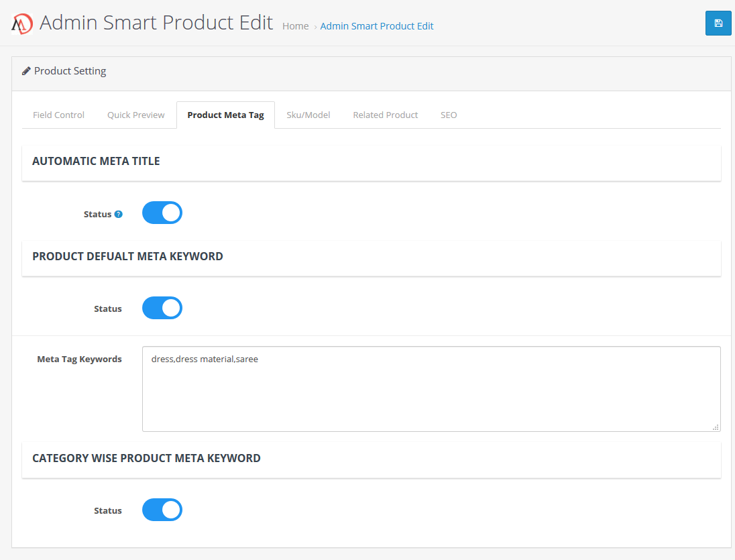This screenshot has width=735, height=560.
Task: Click the Admin Smart Product Edit breadcrumb link
Action: coord(377,26)
